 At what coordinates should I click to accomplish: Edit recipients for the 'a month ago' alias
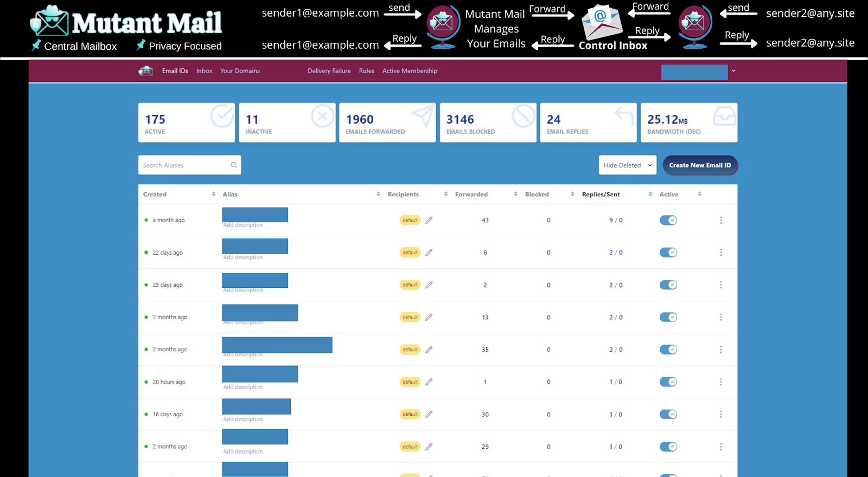(429, 220)
